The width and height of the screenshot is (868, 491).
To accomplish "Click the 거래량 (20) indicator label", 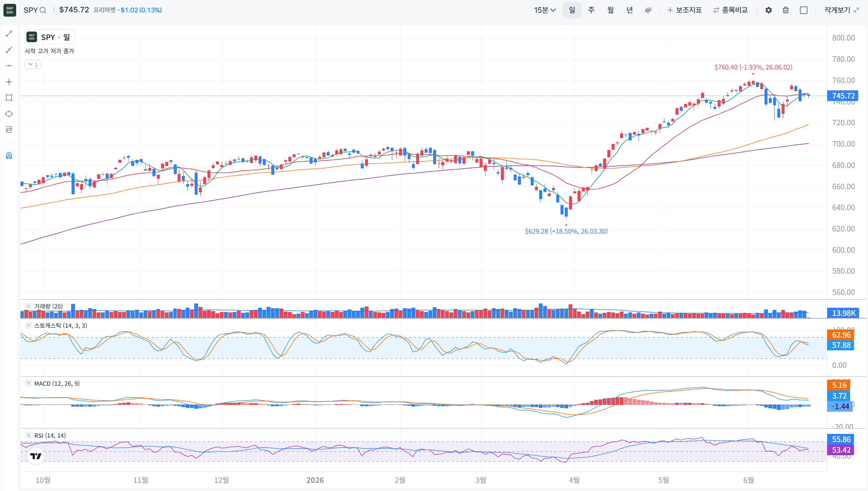I will pyautogui.click(x=49, y=306).
